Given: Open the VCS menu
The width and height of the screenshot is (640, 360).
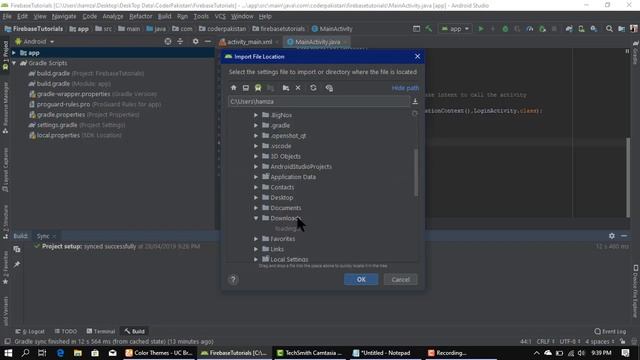Looking at the screenshot, I should point(220,16).
